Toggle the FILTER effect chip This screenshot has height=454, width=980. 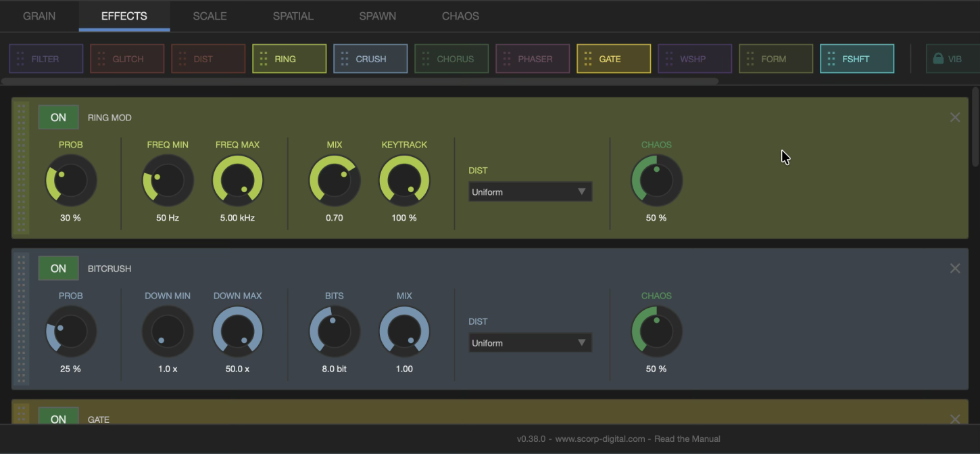tap(46, 59)
